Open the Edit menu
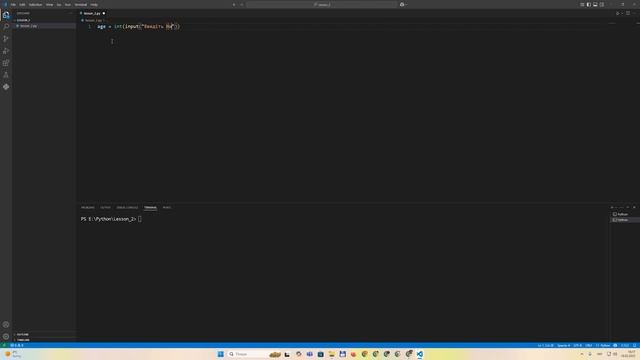The image size is (640, 360). 22,4
